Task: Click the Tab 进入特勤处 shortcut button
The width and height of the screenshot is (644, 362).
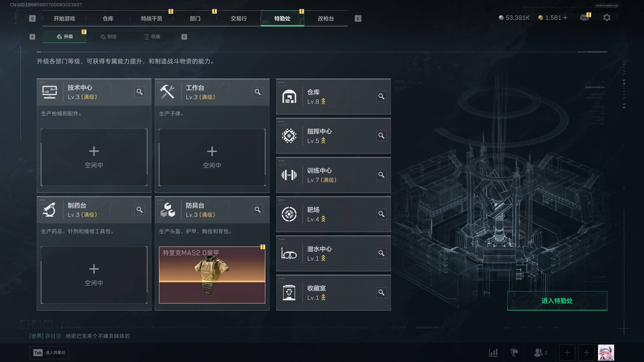Action: coord(49,353)
